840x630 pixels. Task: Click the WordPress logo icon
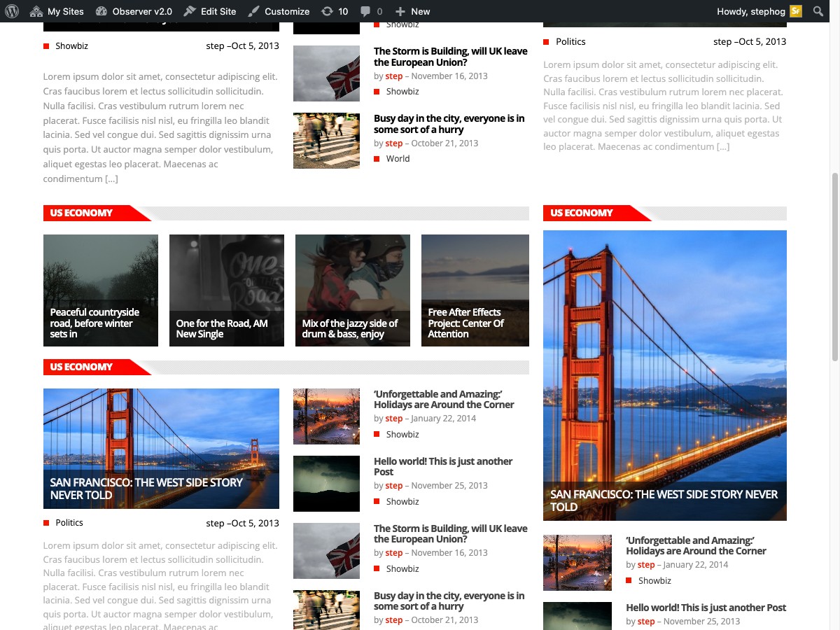coord(12,11)
